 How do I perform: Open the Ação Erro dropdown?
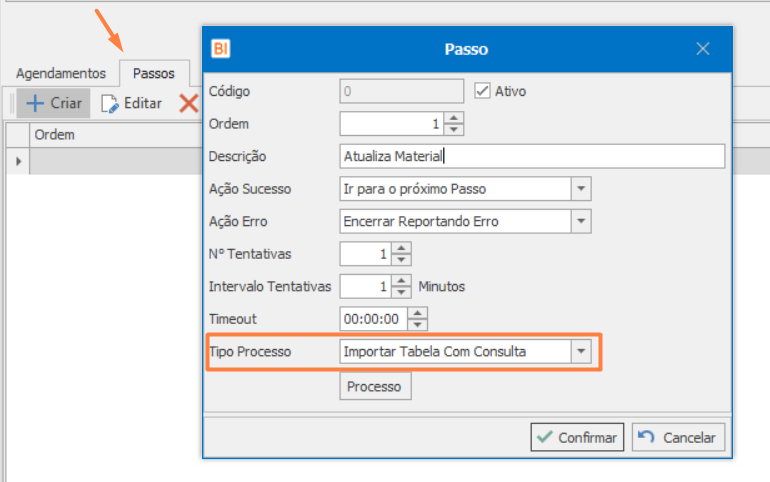(x=581, y=221)
